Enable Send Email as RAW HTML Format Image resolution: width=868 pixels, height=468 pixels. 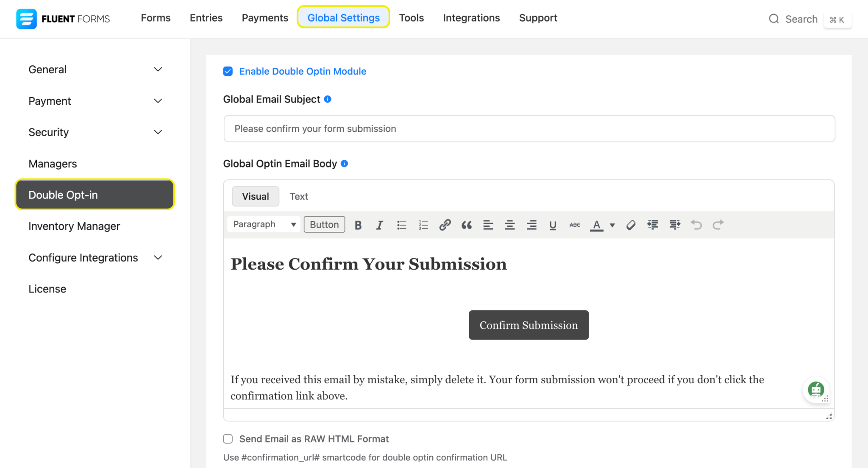[x=228, y=439]
